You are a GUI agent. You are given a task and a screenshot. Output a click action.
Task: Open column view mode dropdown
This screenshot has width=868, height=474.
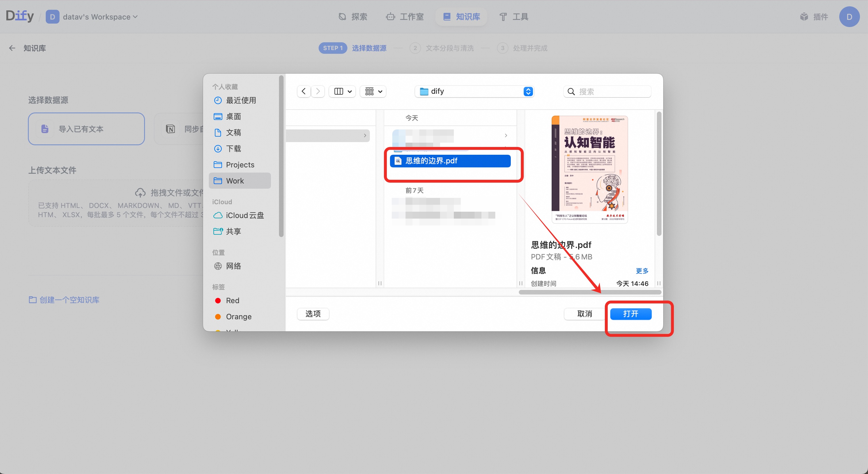342,91
